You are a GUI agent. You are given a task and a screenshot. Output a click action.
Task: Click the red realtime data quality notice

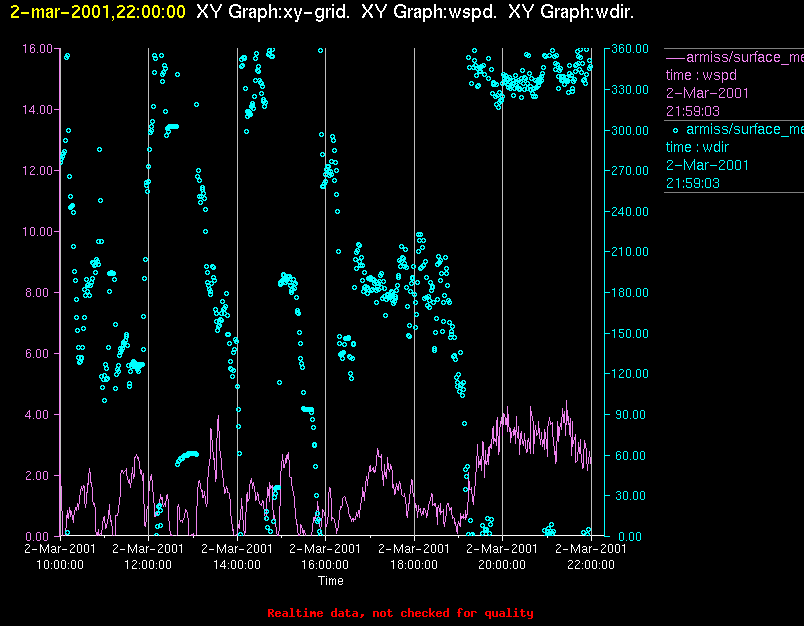(x=400, y=613)
